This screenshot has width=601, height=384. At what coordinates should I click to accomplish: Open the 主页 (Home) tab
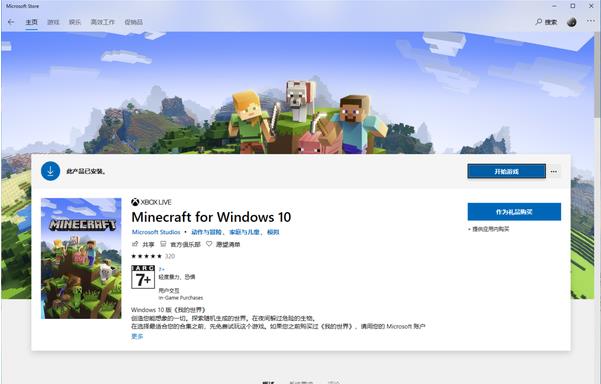(x=31, y=22)
